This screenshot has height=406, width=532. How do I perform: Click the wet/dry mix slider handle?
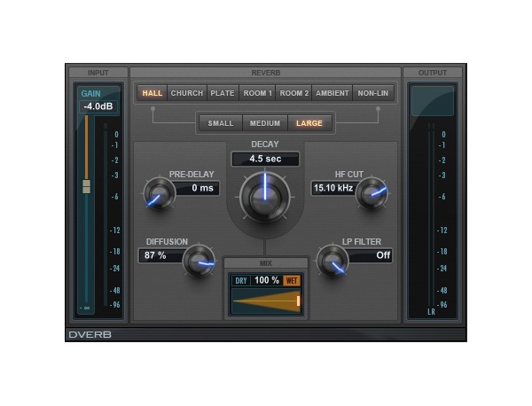[x=298, y=301]
